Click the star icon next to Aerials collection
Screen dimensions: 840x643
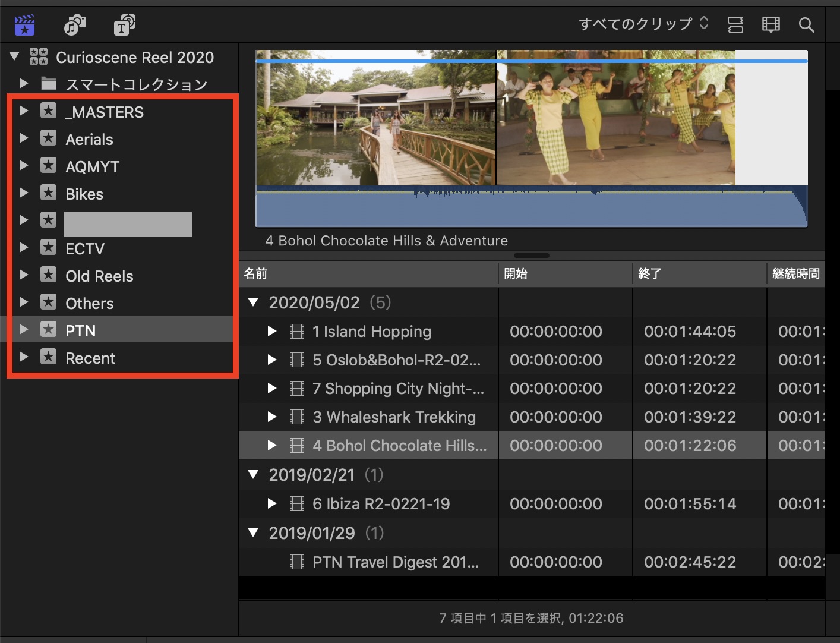pyautogui.click(x=48, y=138)
